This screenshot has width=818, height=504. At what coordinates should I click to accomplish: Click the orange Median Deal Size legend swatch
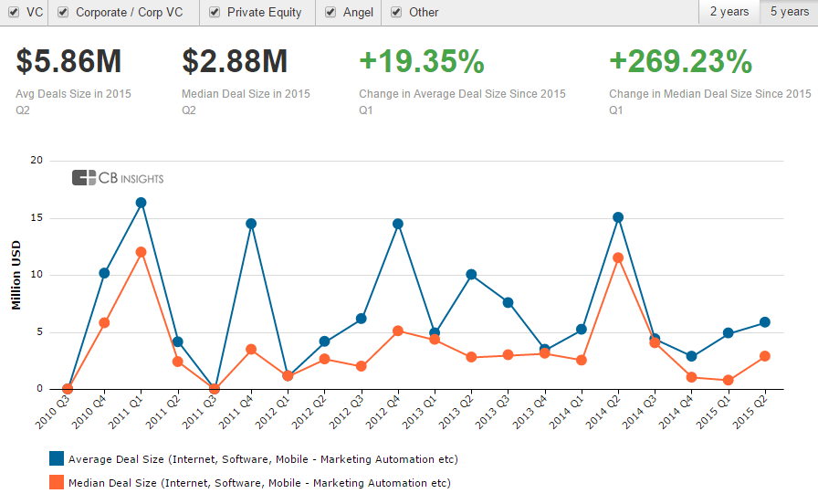click(57, 482)
